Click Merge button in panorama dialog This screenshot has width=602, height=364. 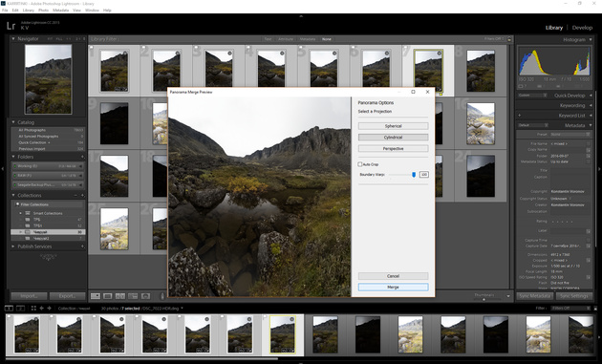click(x=393, y=288)
